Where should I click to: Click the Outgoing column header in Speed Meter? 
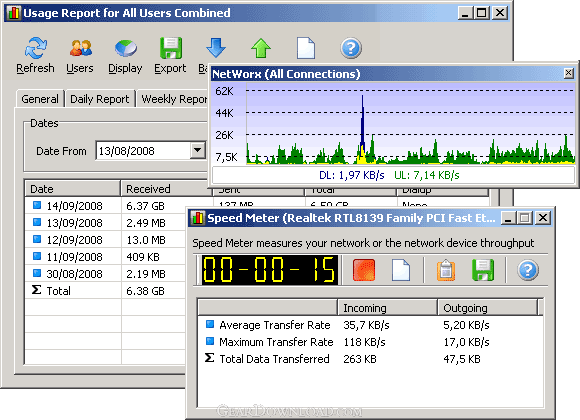(x=488, y=308)
